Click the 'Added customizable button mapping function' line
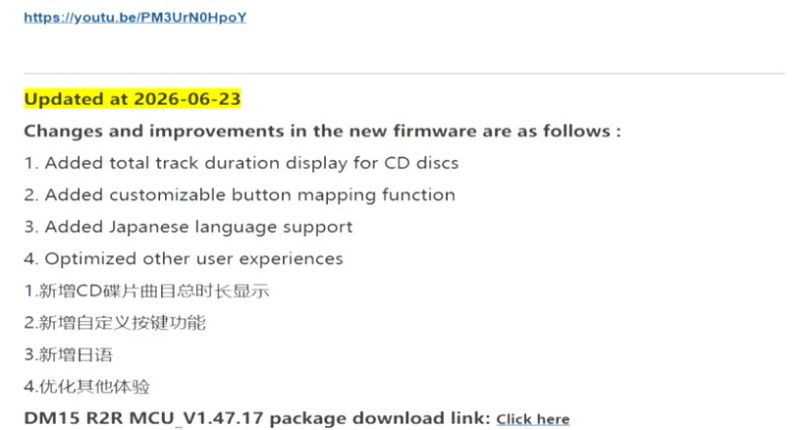The image size is (810, 430). 240,195
